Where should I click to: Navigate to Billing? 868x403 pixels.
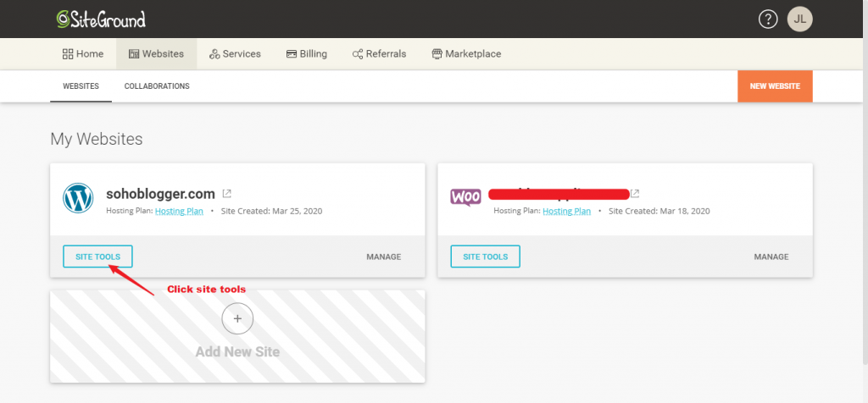coord(307,53)
